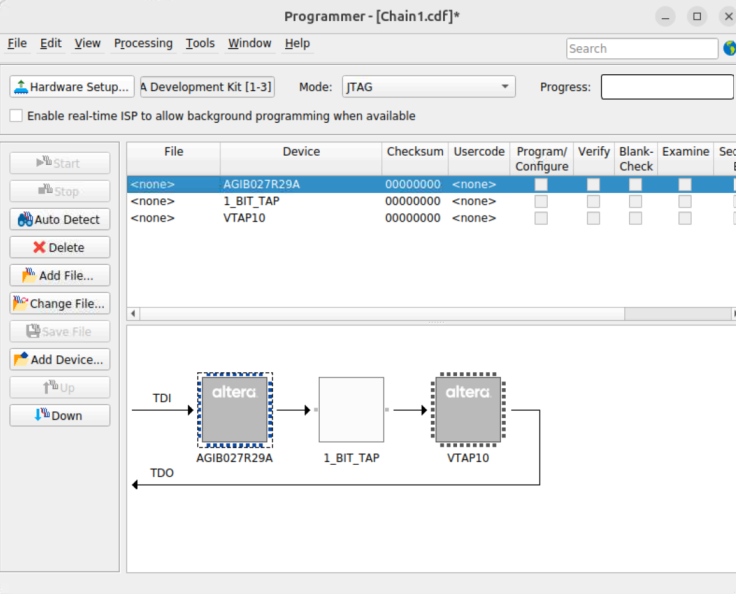Enable real-time ISP background programming checkbox
This screenshot has height=594, width=736.
(16, 116)
